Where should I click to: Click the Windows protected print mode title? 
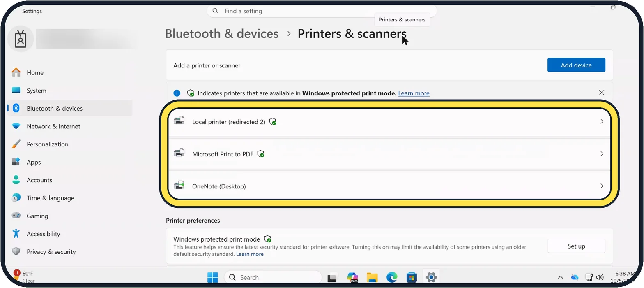tap(216, 239)
